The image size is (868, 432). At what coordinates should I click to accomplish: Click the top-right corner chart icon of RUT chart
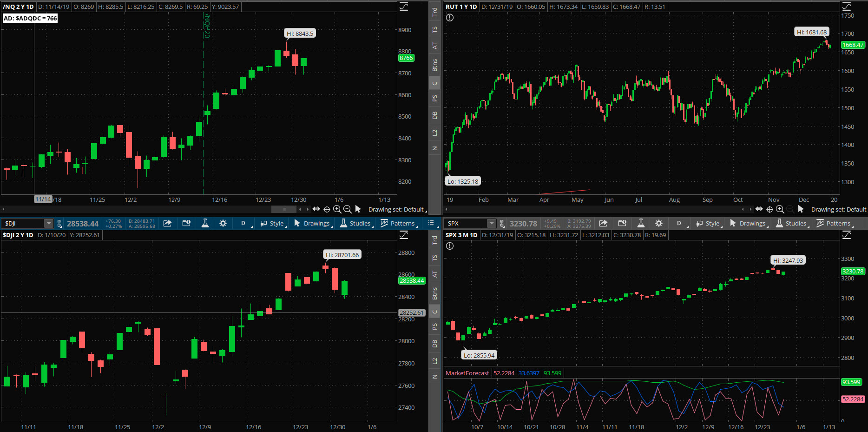pyautogui.click(x=847, y=7)
